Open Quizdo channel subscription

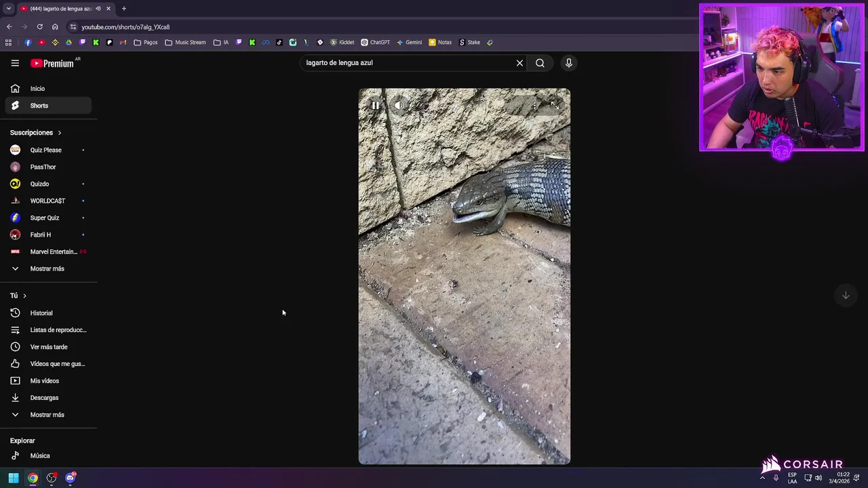click(x=48, y=184)
